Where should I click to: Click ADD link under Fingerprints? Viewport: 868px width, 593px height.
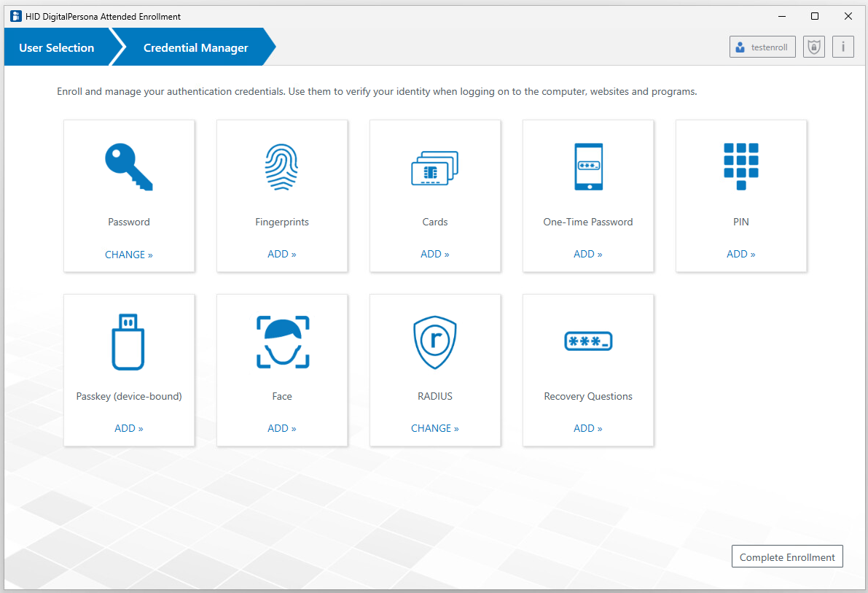click(x=282, y=254)
